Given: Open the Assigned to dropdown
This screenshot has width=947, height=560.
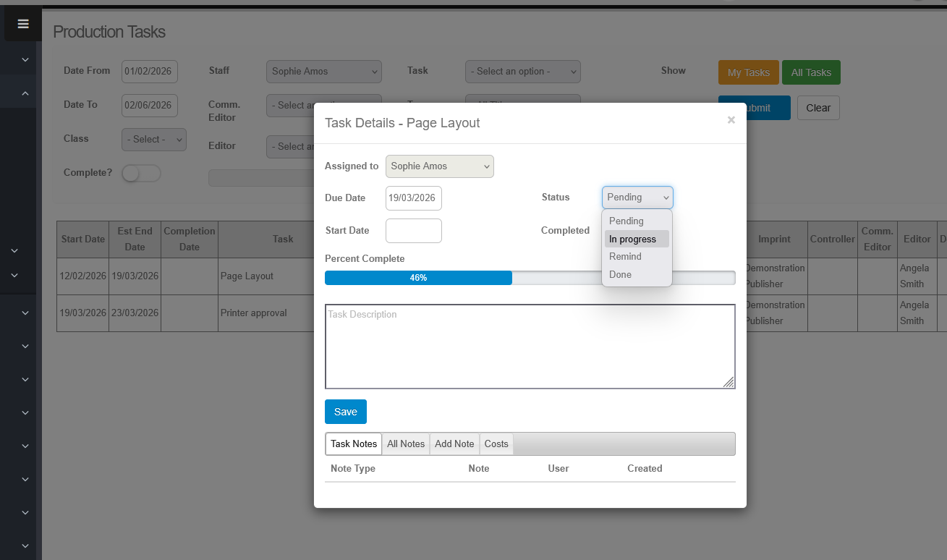Looking at the screenshot, I should coord(439,166).
